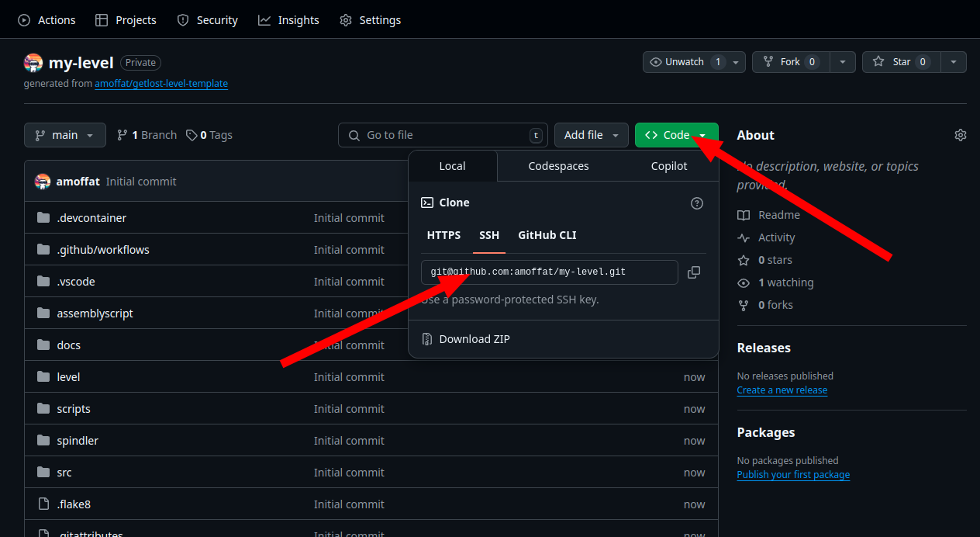Toggle the green Code dropdown button
Screen dimensions: 980x537
677,135
